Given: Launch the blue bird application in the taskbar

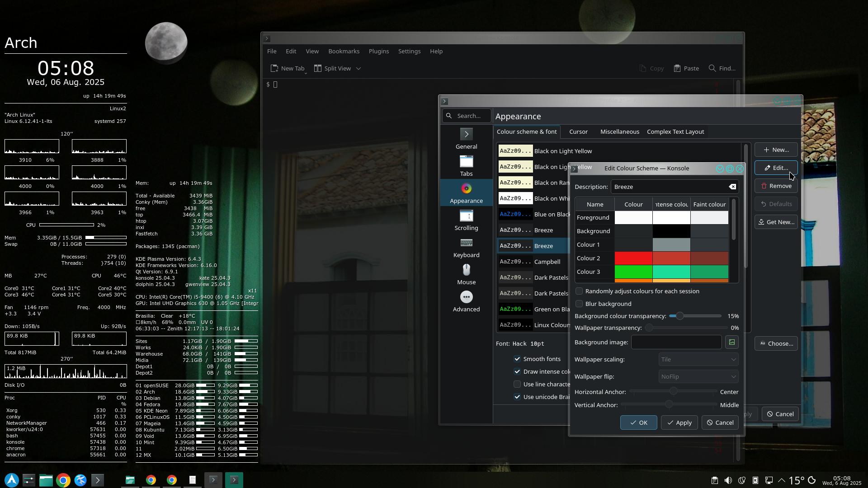Looking at the screenshot, I should pyautogui.click(x=80, y=480).
